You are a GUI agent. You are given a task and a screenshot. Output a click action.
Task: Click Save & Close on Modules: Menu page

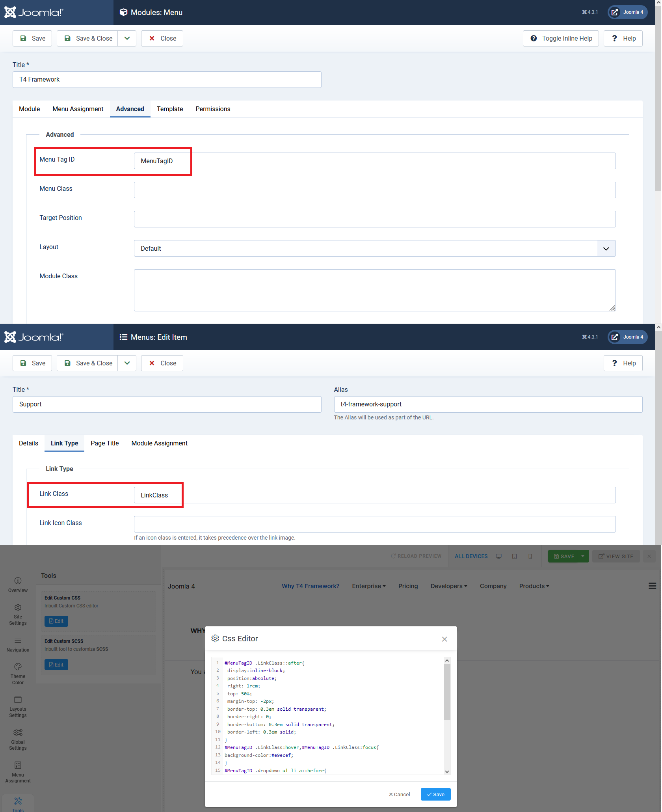(87, 38)
